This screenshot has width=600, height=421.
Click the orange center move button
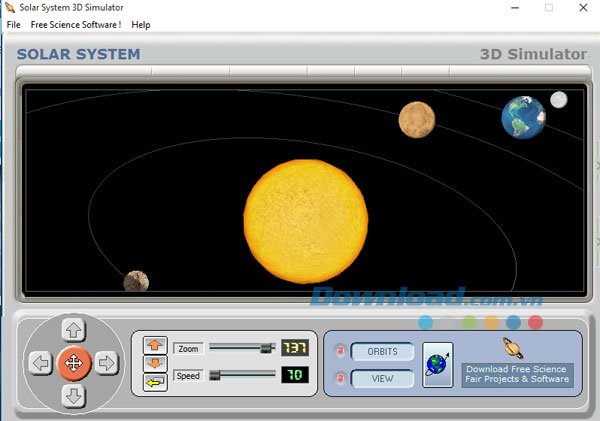[x=73, y=362]
